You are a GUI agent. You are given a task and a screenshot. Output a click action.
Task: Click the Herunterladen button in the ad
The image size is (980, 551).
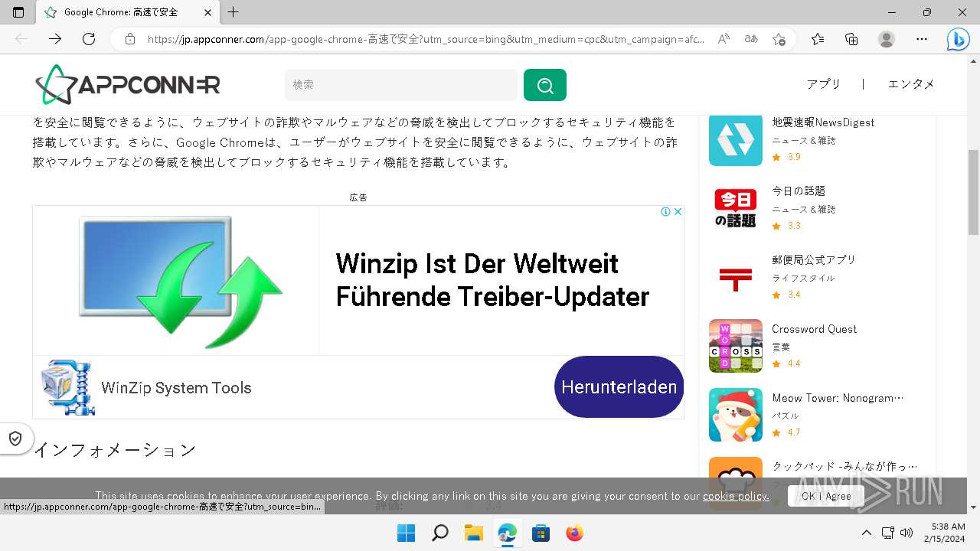619,387
